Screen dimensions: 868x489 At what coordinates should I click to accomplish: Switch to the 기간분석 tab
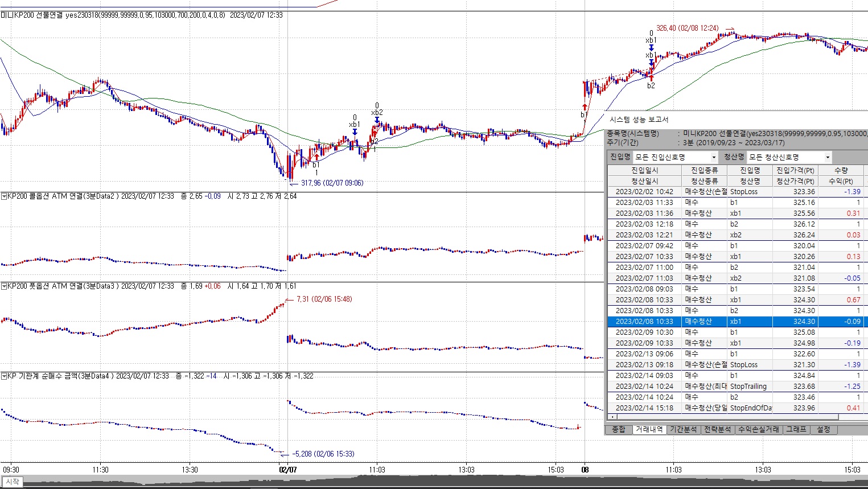click(x=683, y=429)
